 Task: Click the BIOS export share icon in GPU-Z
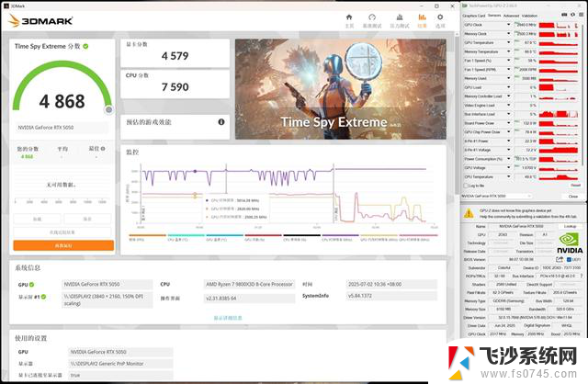pos(560,259)
